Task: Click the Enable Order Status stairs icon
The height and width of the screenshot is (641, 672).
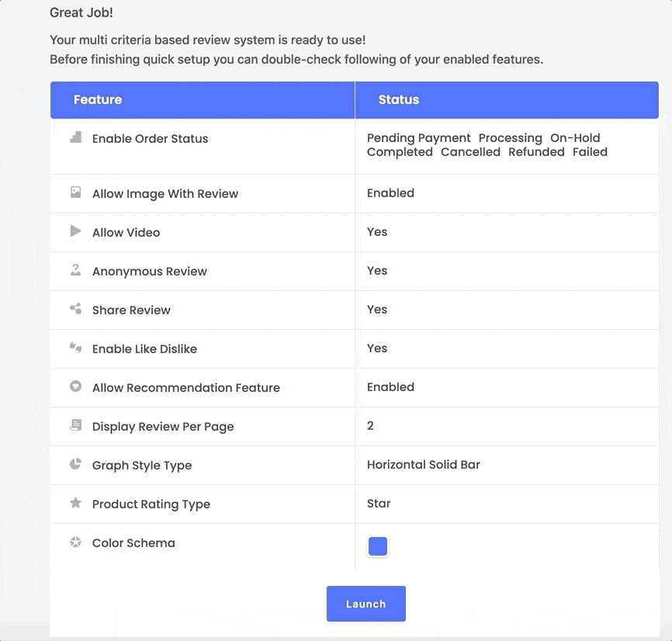Action: pyautogui.click(x=75, y=137)
